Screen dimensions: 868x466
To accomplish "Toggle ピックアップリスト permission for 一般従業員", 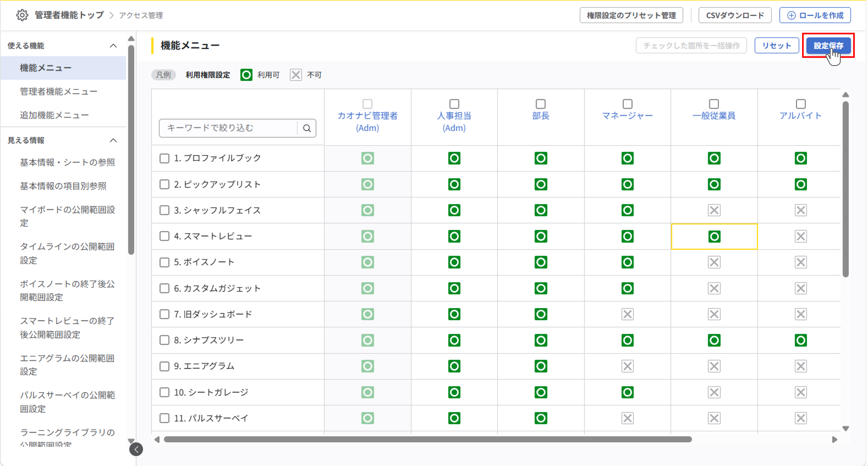I will point(714,184).
